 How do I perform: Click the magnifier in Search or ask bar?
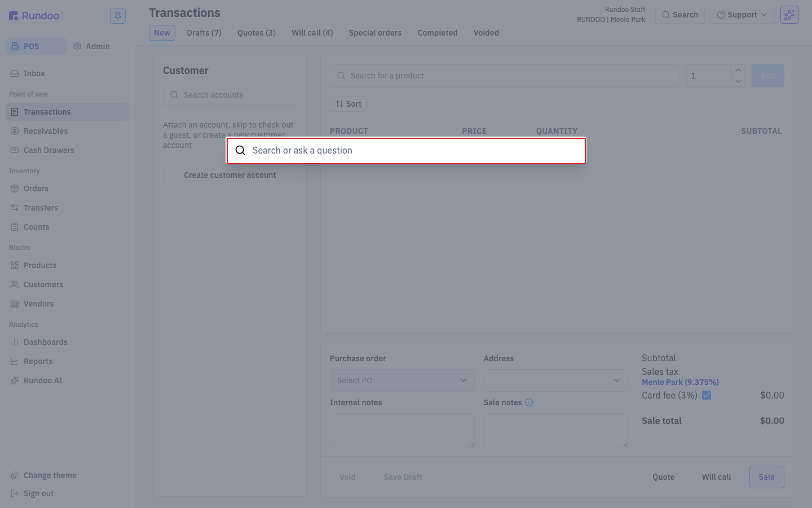[240, 150]
